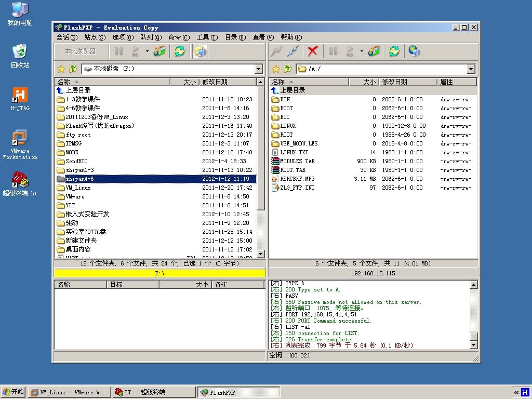
Task: Select the H-JTAG desktop shortcut
Action: (x=20, y=99)
